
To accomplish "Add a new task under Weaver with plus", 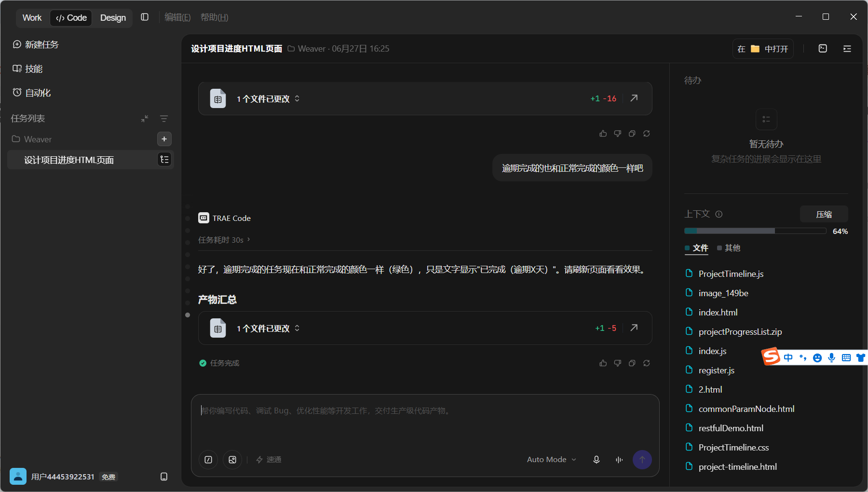I will pos(164,139).
